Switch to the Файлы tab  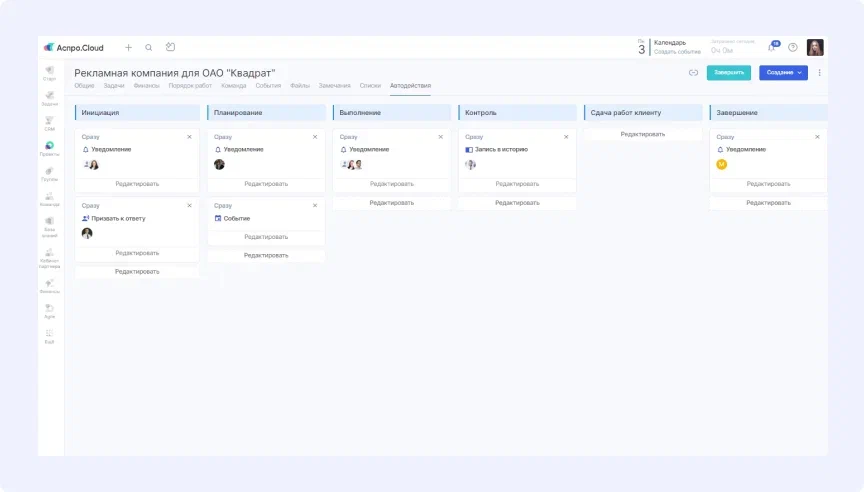point(300,86)
